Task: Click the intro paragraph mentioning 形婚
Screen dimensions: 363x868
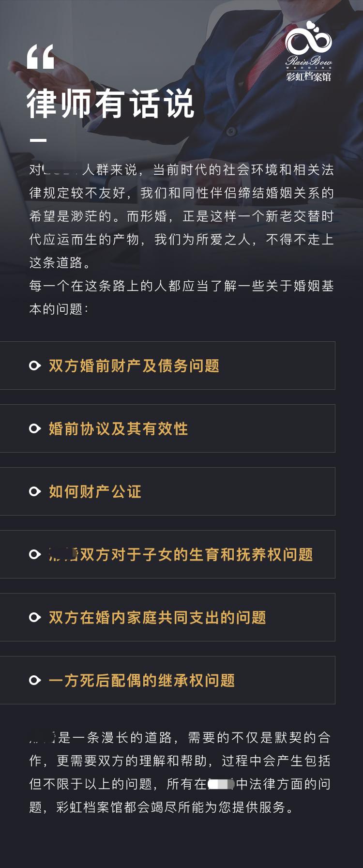Action: [181, 216]
